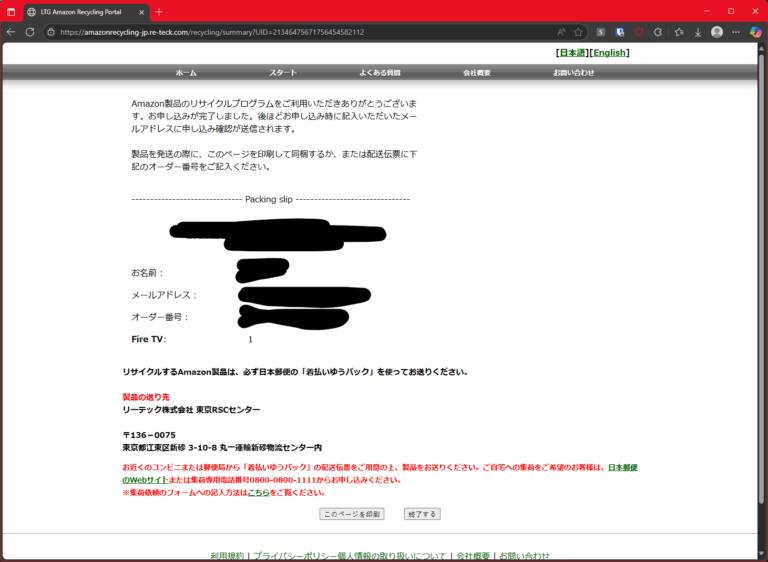Click the このページを印刷 button

(x=352, y=514)
